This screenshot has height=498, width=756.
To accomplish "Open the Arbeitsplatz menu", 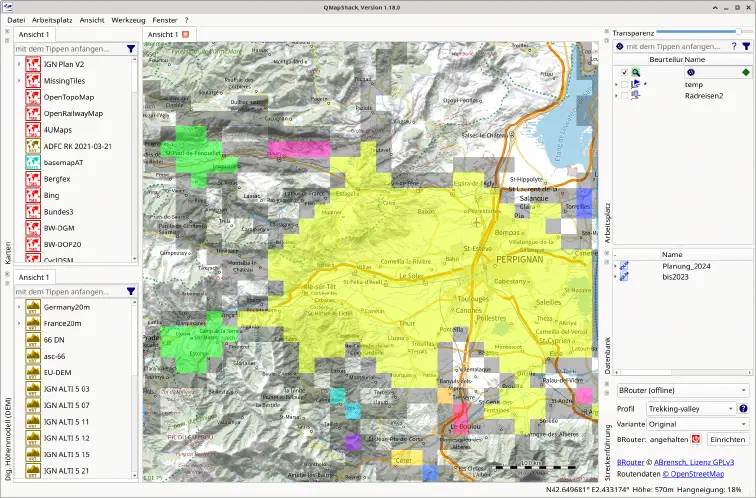I will (52, 20).
